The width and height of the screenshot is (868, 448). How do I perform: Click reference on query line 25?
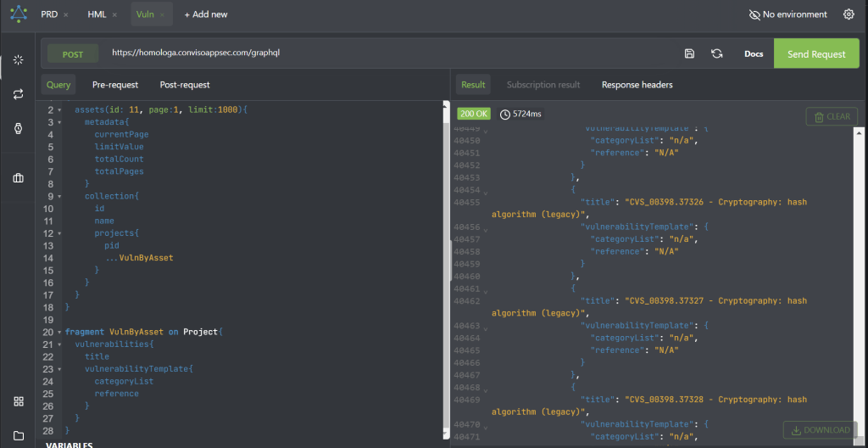point(116,394)
